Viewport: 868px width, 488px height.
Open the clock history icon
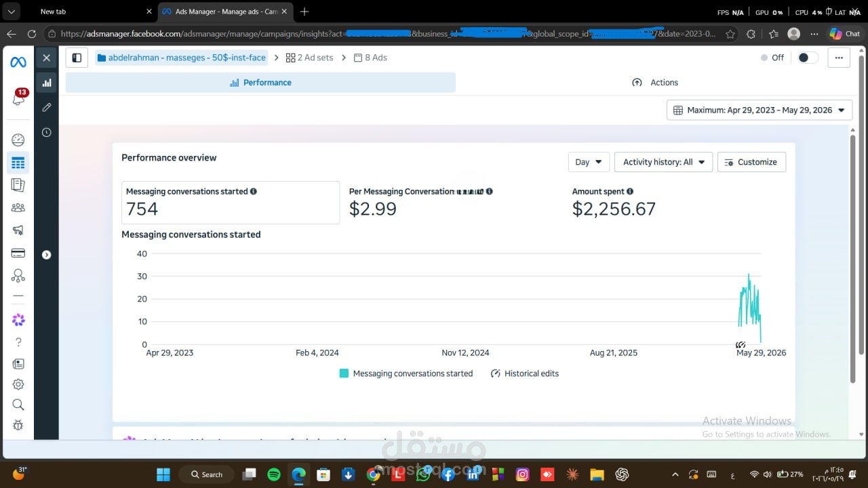click(x=46, y=132)
